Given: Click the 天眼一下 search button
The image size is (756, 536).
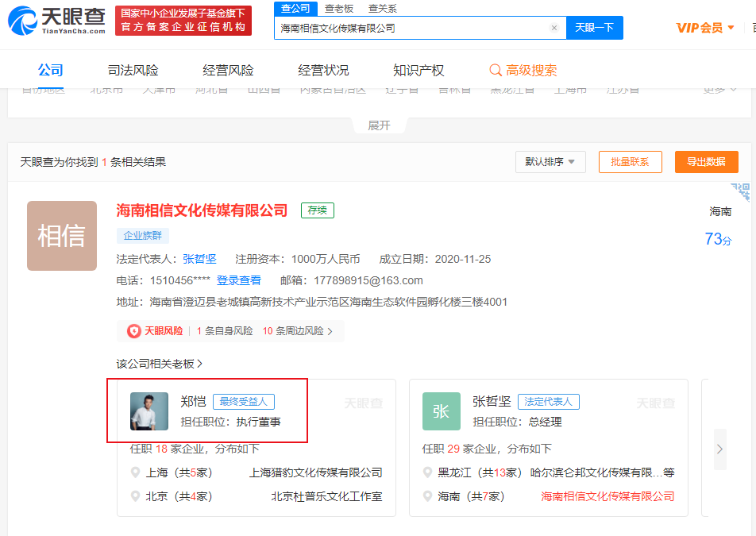Looking at the screenshot, I should click(595, 27).
